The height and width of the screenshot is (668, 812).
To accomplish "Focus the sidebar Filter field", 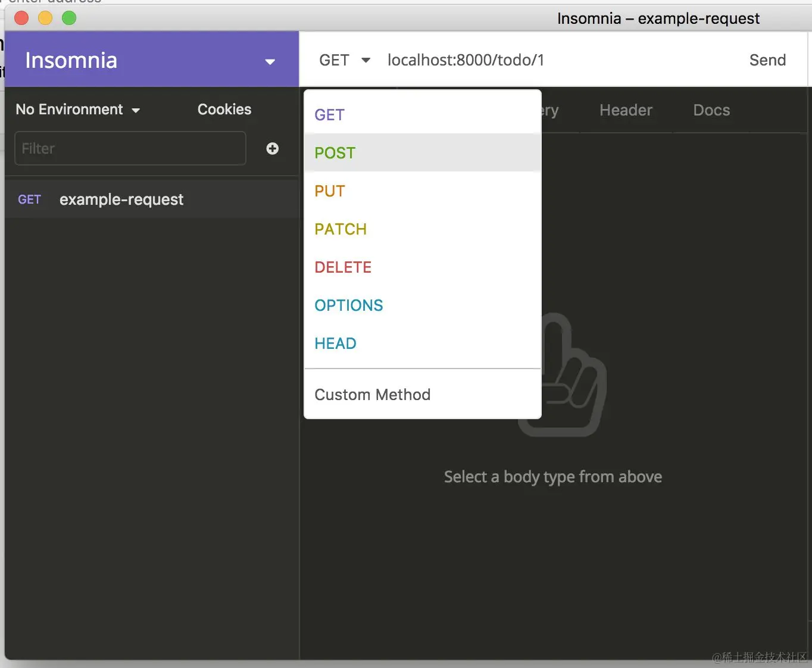I will pos(130,148).
